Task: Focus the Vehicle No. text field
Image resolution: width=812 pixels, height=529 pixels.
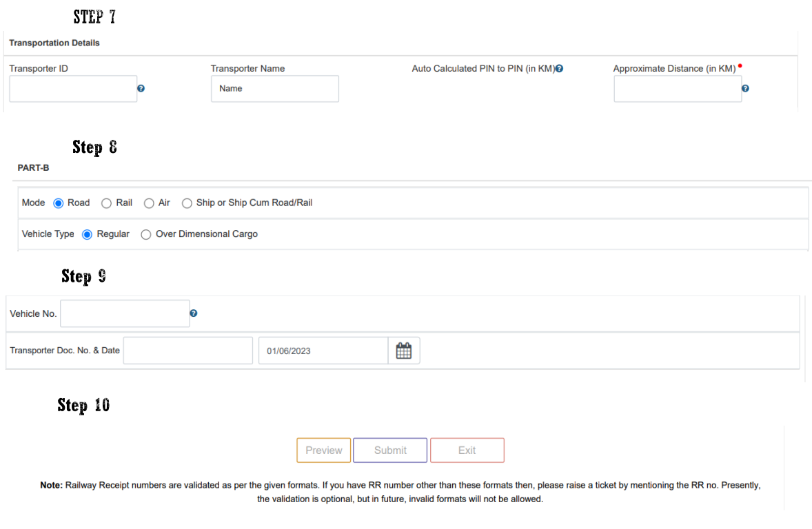Action: pyautogui.click(x=125, y=313)
